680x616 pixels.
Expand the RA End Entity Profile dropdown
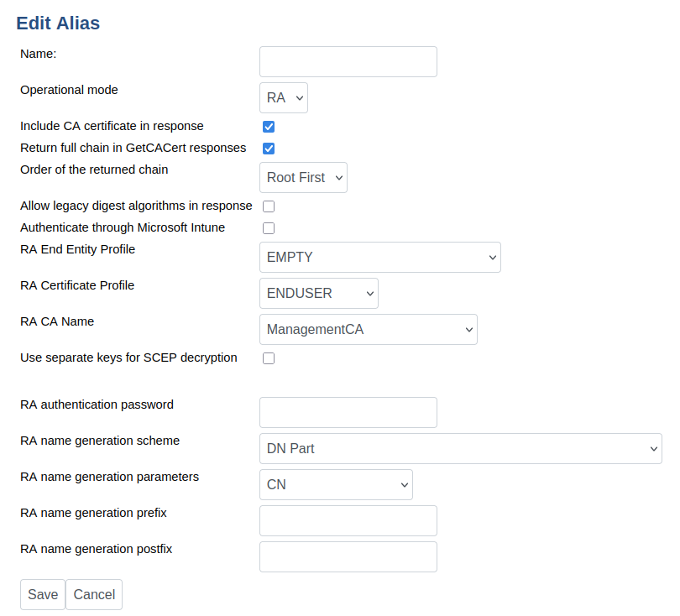pos(379,257)
